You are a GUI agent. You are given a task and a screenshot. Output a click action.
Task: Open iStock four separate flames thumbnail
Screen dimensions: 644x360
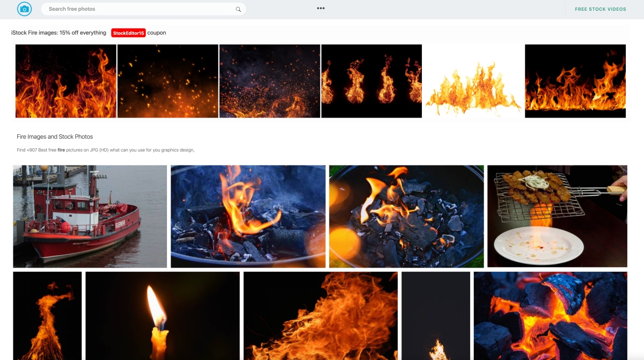pyautogui.click(x=371, y=81)
